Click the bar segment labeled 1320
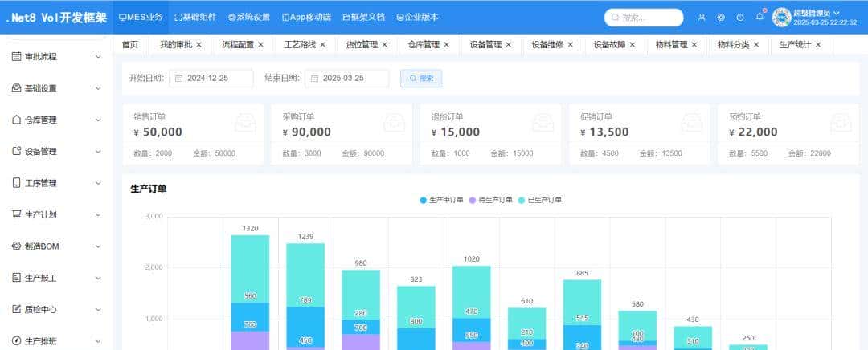This screenshot has width=868, height=350. [x=250, y=269]
